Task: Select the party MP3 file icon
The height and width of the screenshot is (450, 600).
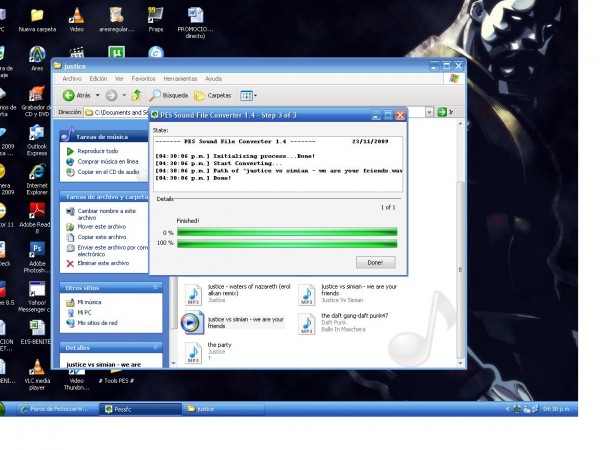Action: [x=193, y=353]
